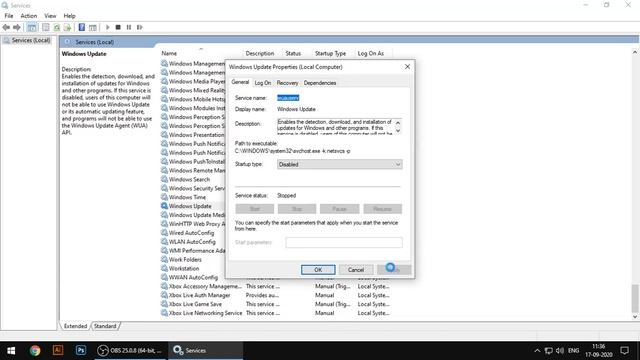The height and width of the screenshot is (360, 640).
Task: Click Cancel in the properties dialog
Action: point(356,270)
